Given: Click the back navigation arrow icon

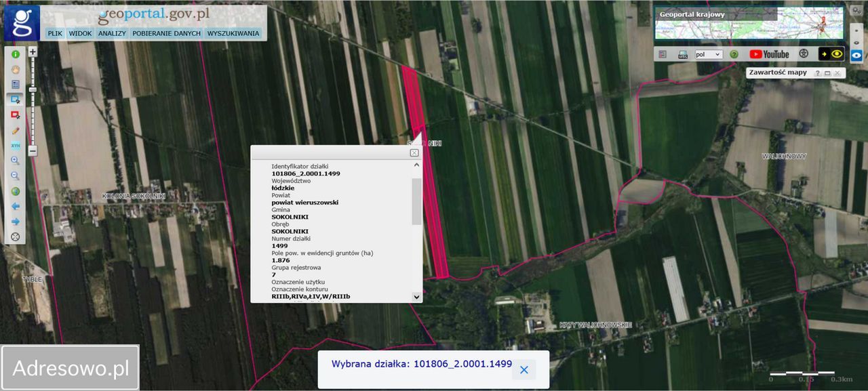Looking at the screenshot, I should click(x=15, y=207).
